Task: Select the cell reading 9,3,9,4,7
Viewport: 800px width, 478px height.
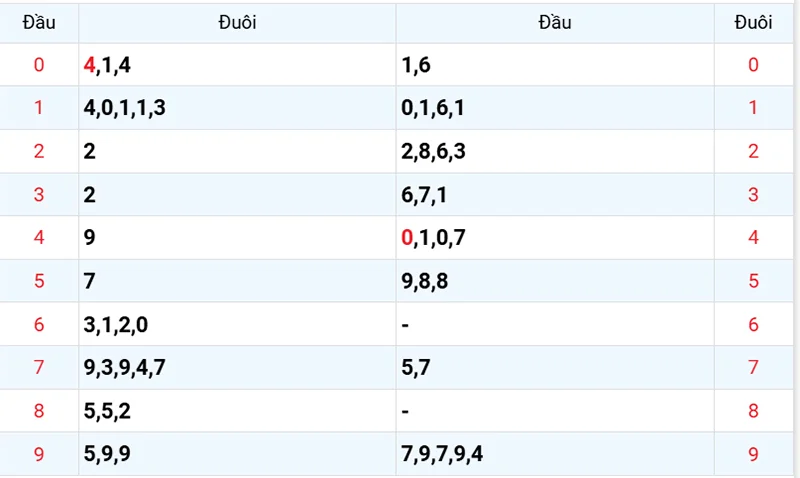Action: click(x=125, y=368)
